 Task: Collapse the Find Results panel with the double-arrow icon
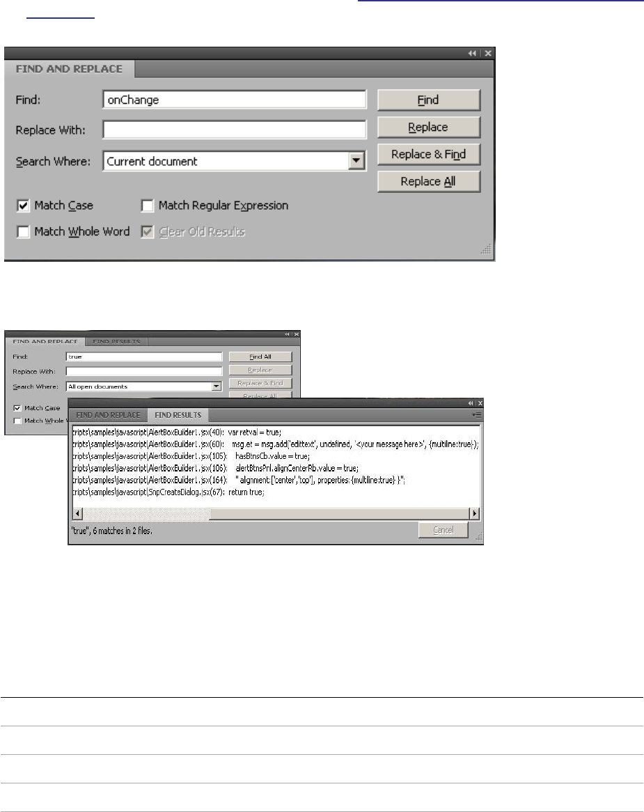tap(470, 403)
